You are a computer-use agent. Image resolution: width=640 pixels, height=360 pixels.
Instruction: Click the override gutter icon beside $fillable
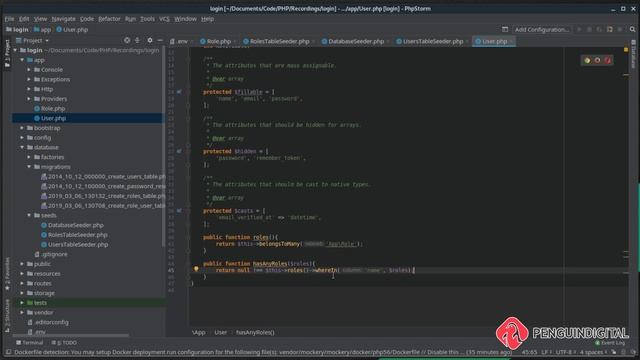coord(179,92)
